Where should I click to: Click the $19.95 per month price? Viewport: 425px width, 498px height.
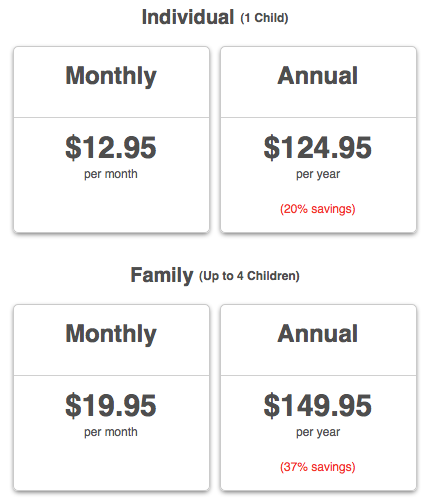tap(111, 405)
